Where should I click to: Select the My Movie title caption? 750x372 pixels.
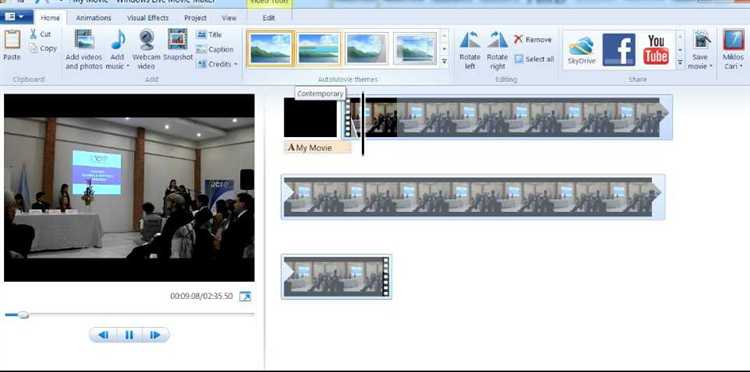pos(318,148)
